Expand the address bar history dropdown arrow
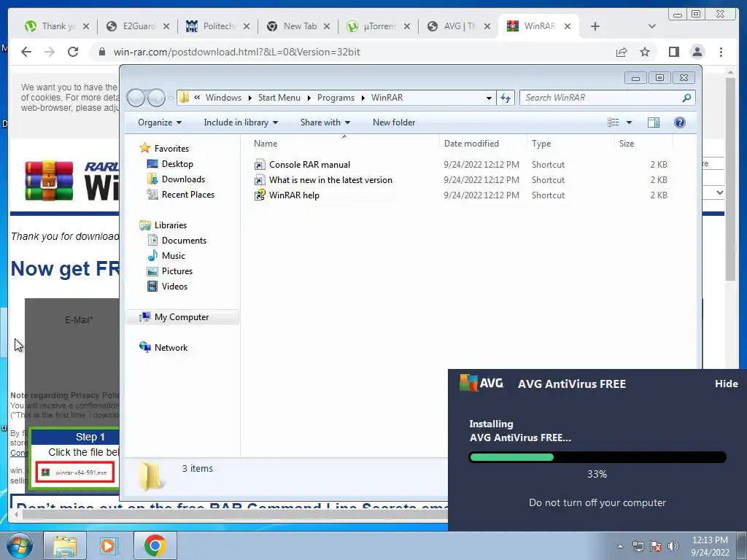Viewport: 747px width, 560px height. (x=489, y=98)
